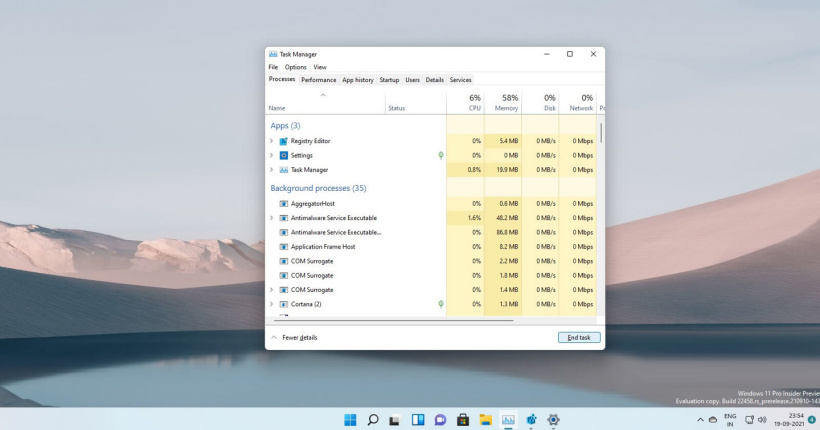Open the Windows Start menu
The width and height of the screenshot is (820, 430).
350,420
